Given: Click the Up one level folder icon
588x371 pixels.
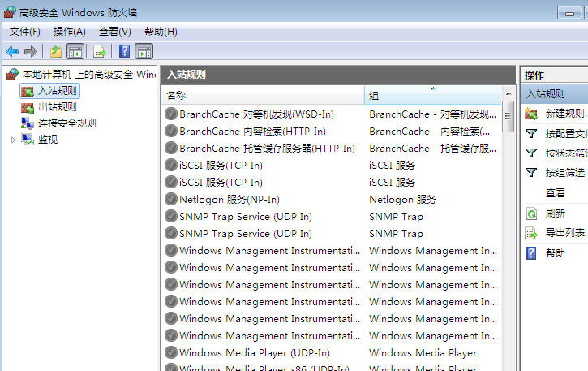Looking at the screenshot, I should click(x=56, y=51).
